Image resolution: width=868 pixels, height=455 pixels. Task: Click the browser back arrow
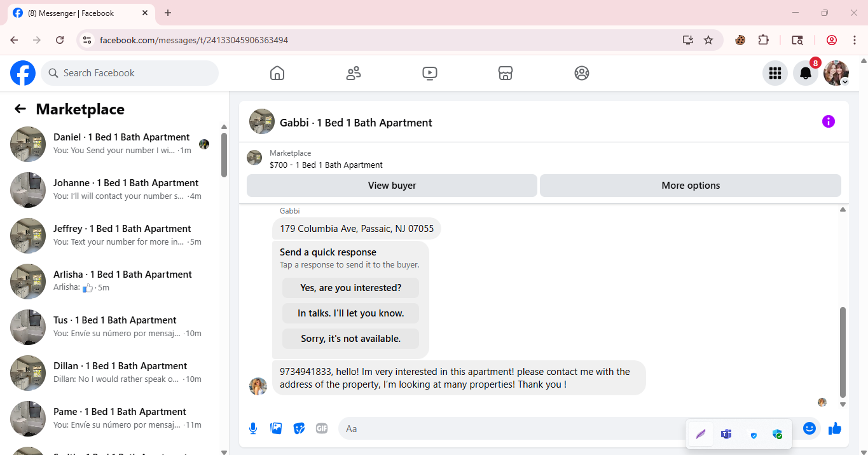pos(14,40)
